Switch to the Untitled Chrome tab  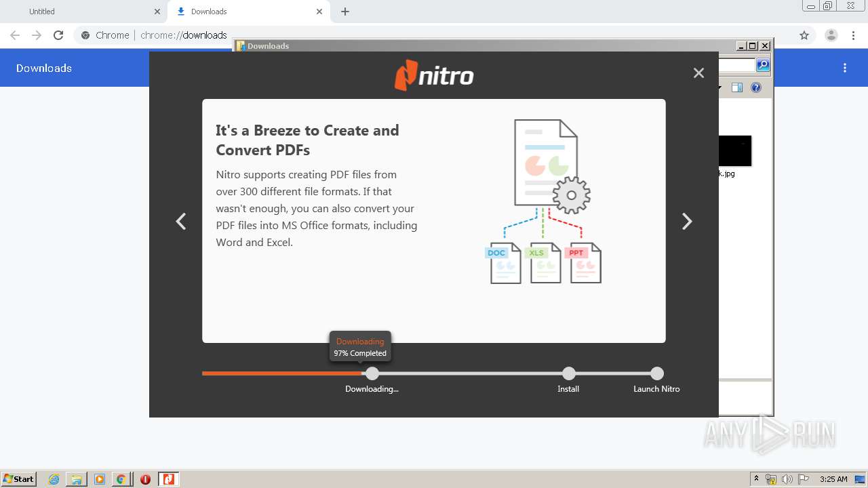pos(85,12)
